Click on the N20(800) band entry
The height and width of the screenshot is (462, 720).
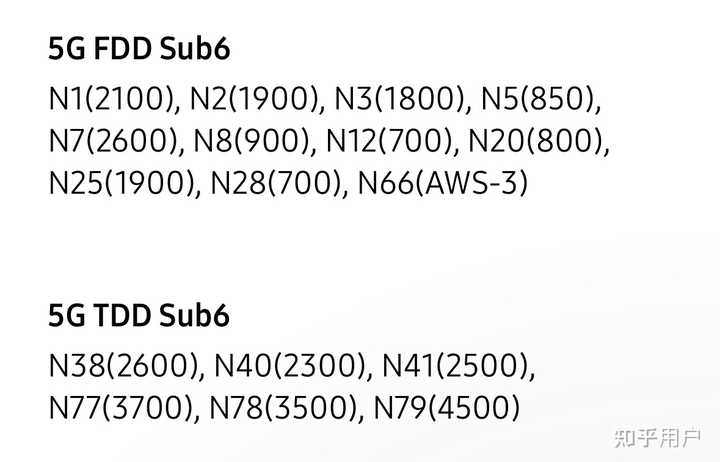(538, 142)
